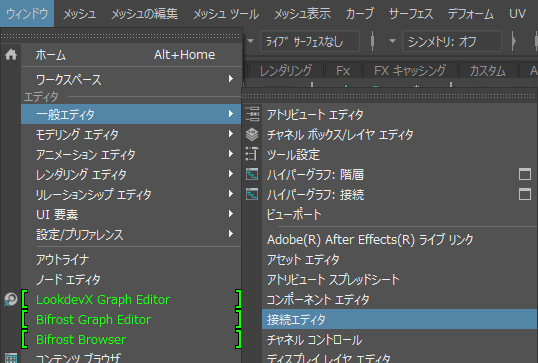Choose ビューポート in submenu
Image resolution: width=538 pixels, height=363 pixels.
tap(400, 214)
